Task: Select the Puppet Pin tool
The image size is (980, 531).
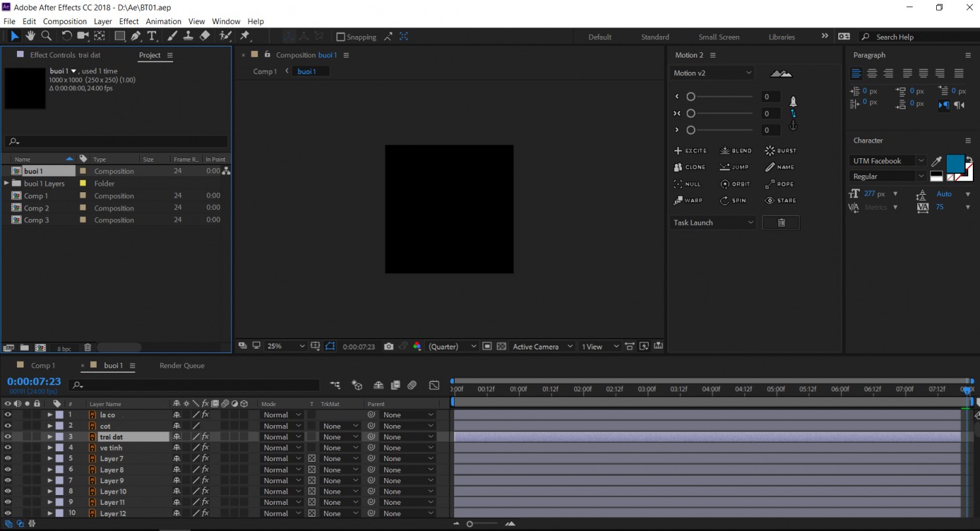Action: point(245,36)
